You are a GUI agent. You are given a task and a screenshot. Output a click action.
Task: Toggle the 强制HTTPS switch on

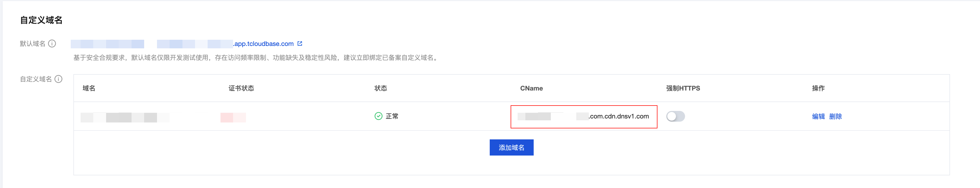click(x=675, y=116)
